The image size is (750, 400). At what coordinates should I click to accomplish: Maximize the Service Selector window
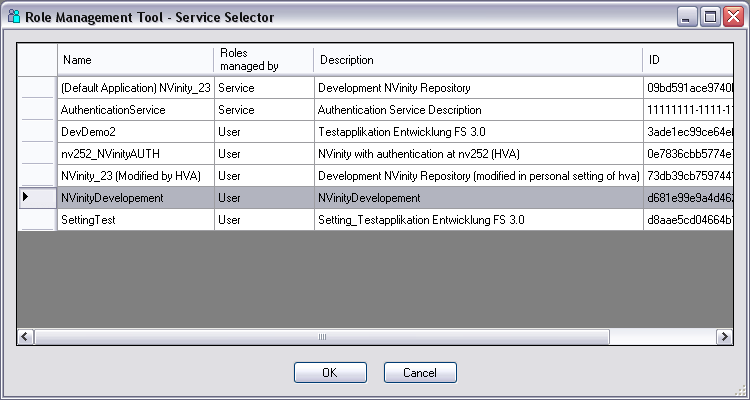click(x=709, y=17)
